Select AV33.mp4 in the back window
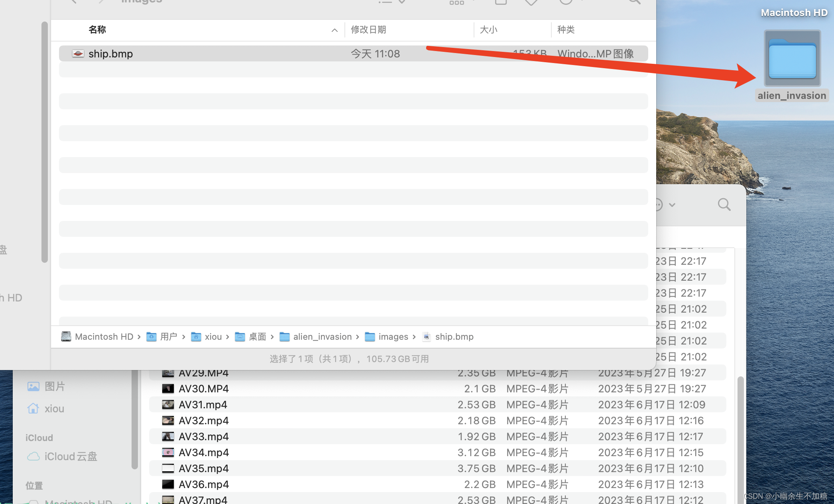This screenshot has height=504, width=834. point(437,436)
